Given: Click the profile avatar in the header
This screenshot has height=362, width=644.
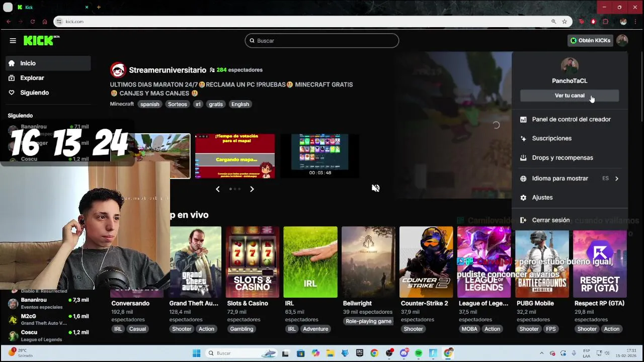Looking at the screenshot, I should [x=622, y=41].
